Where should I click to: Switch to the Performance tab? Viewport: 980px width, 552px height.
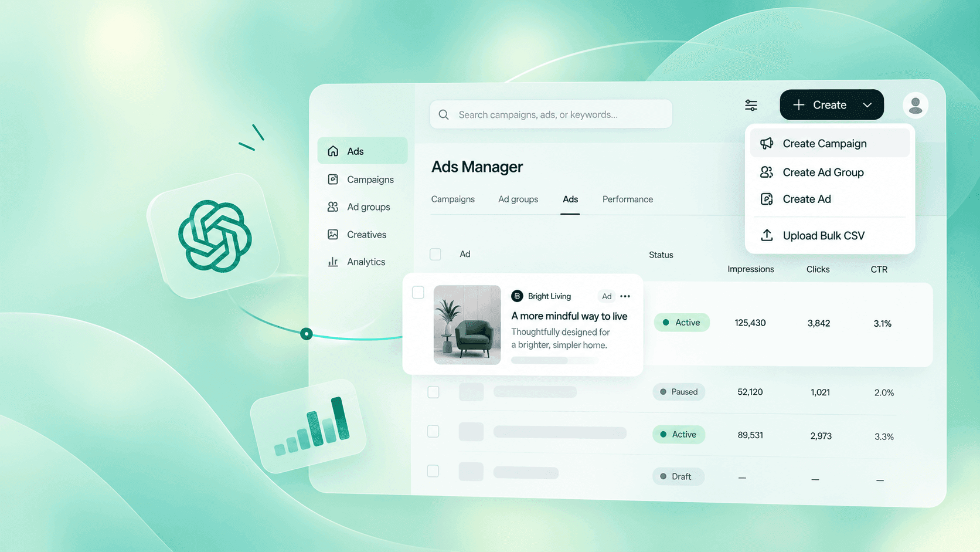[x=628, y=199]
